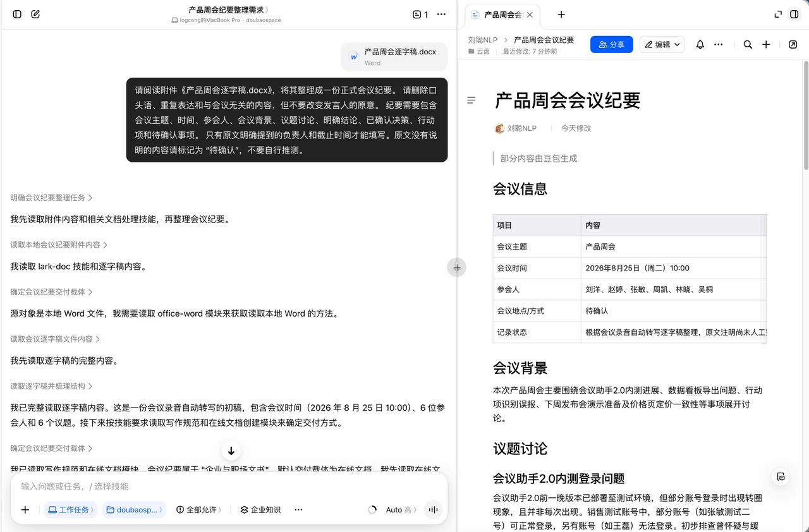
Task: Toggle the left sidebar panel icon
Action: coord(17,14)
